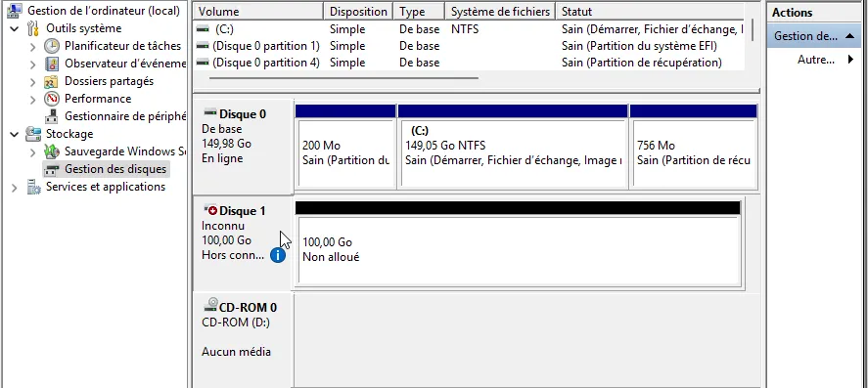Collapse the Stockage tree node
This screenshot has height=388, width=868.
pyautogui.click(x=15, y=134)
